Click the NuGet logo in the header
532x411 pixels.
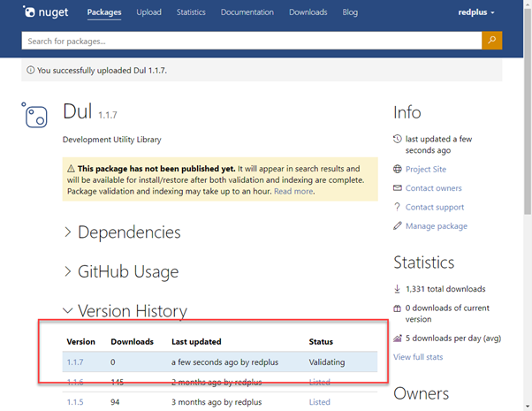coord(45,11)
